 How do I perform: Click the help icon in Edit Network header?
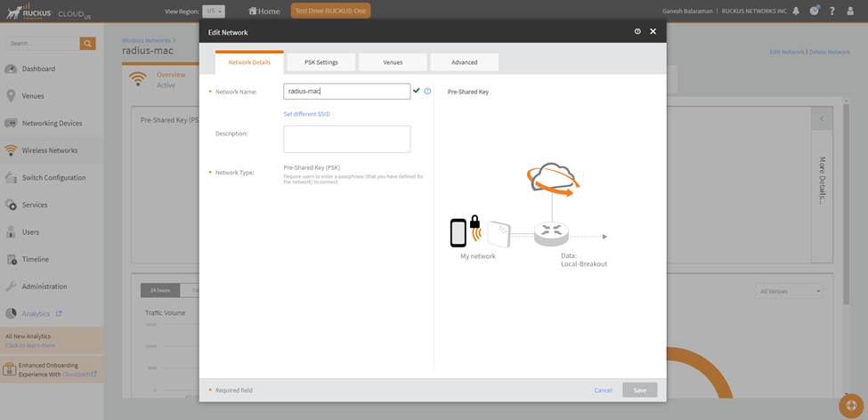[637, 32]
